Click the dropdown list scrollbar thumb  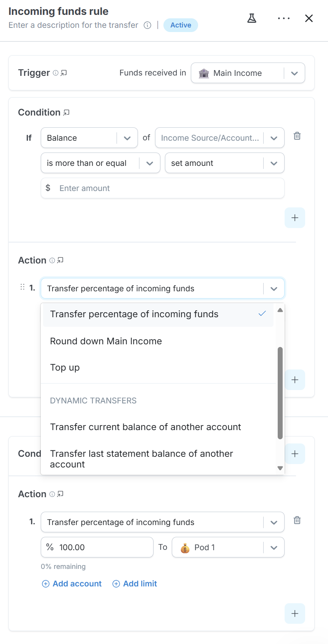(280, 393)
